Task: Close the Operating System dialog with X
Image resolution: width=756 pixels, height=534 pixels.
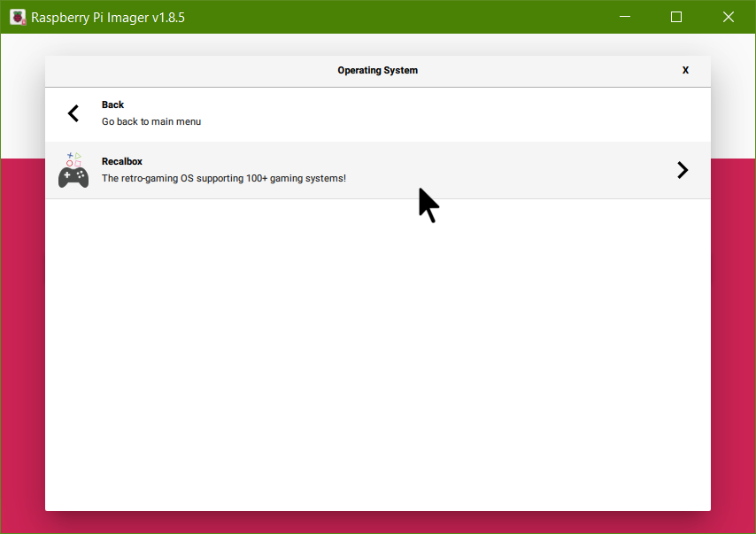Action: point(685,70)
